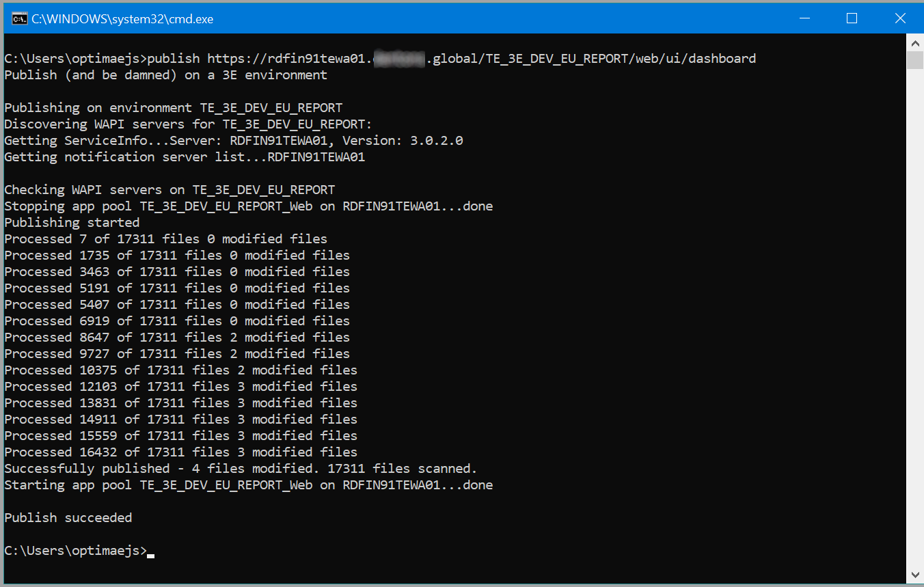Click the line reading Publish succeeded
The height and width of the screenshot is (587, 924).
(68, 517)
